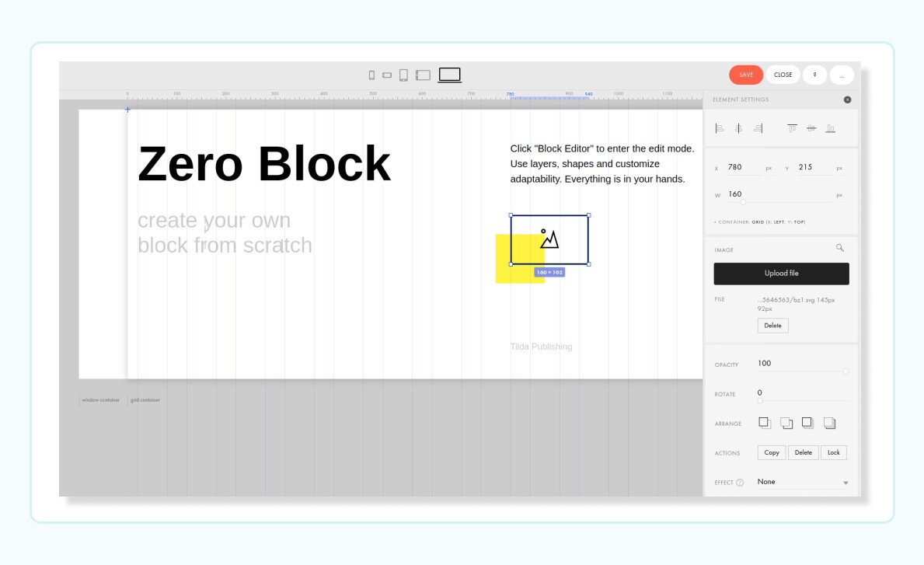
Task: Click the opacity slider handle
Action: click(846, 371)
